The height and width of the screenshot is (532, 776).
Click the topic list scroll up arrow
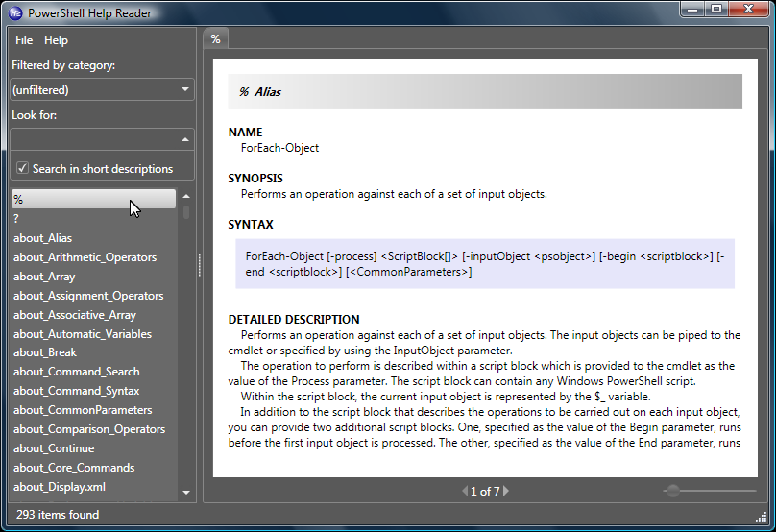[186, 197]
